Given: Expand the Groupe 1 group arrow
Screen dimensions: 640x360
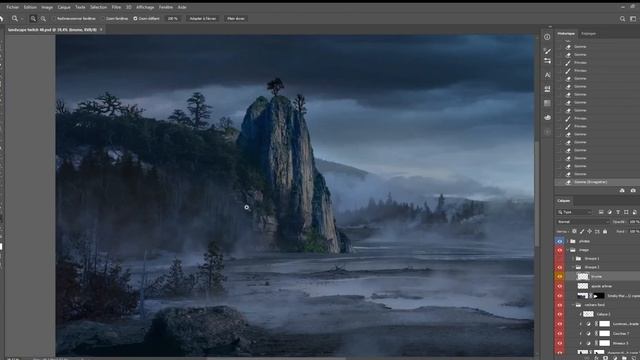Looking at the screenshot, I should tap(573, 258).
